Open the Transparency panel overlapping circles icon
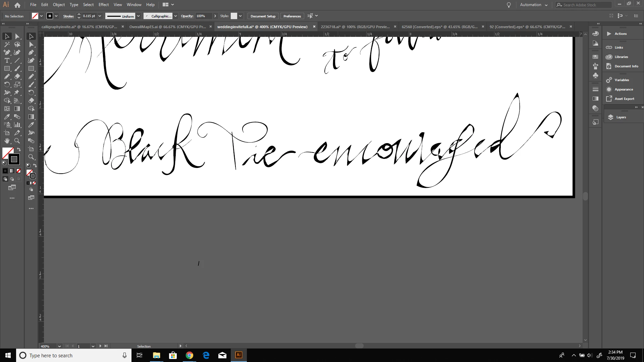The width and height of the screenshot is (644, 362). (x=595, y=108)
